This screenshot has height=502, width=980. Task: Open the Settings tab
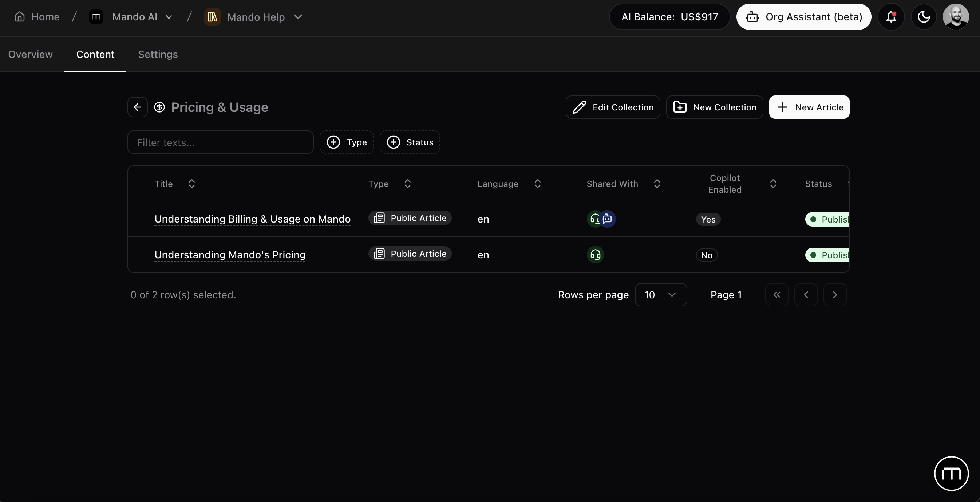(158, 54)
